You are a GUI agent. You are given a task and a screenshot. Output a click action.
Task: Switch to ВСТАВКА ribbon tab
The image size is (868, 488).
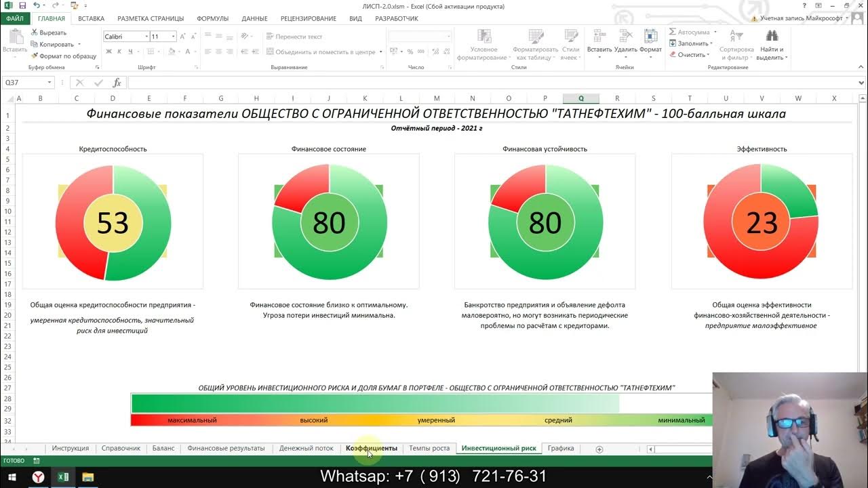pos(91,18)
